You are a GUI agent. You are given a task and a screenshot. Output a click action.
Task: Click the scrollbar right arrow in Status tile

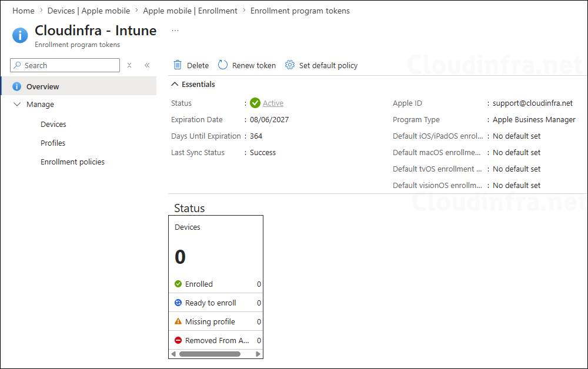(x=258, y=354)
